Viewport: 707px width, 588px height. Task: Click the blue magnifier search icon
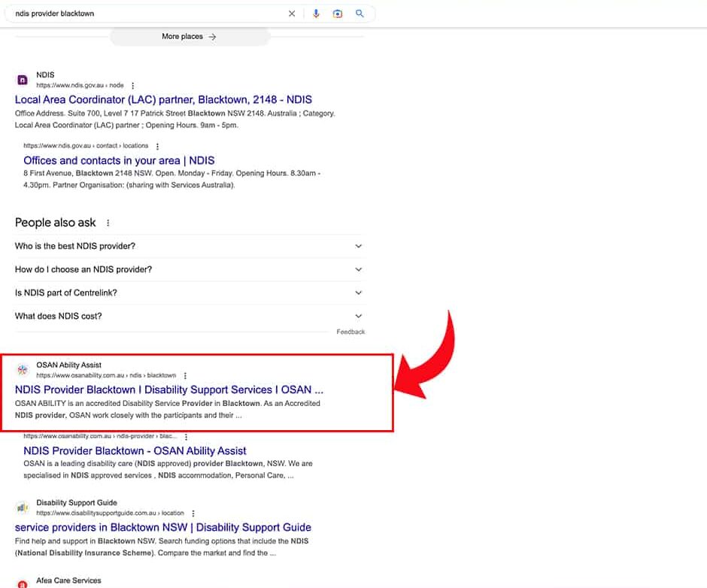[360, 14]
